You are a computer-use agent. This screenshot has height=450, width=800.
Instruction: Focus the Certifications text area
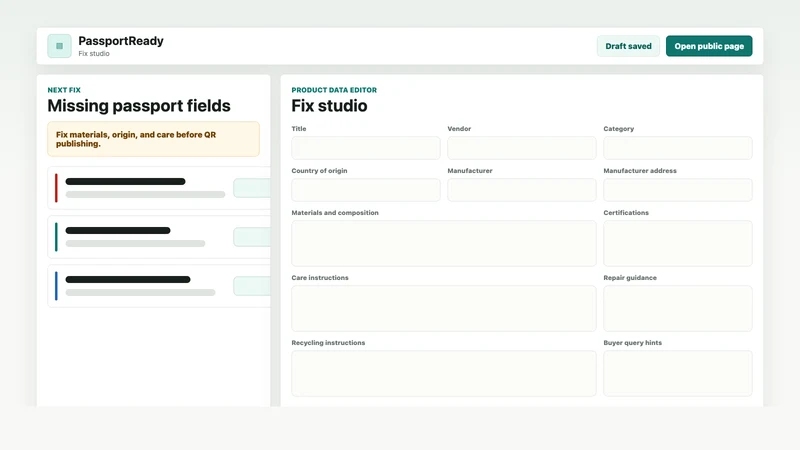pos(678,243)
